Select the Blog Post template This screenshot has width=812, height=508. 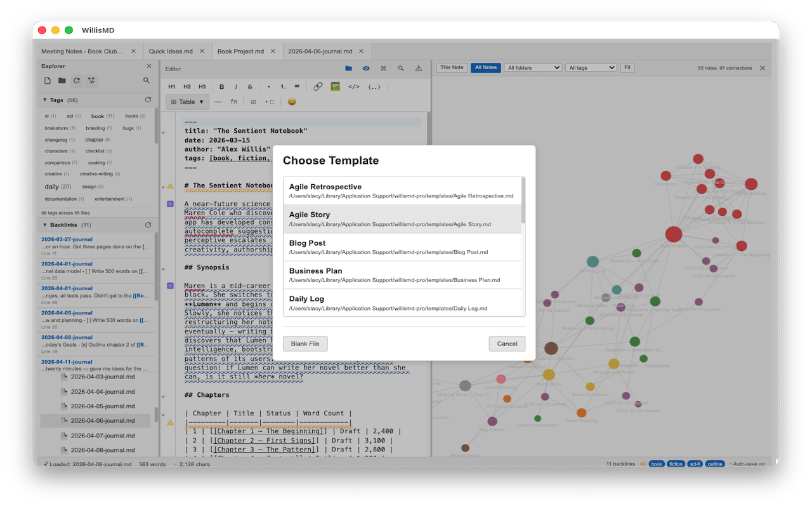pos(402,247)
